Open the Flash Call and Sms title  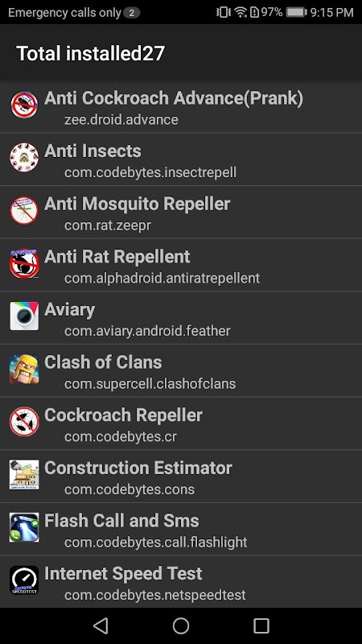[121, 521]
